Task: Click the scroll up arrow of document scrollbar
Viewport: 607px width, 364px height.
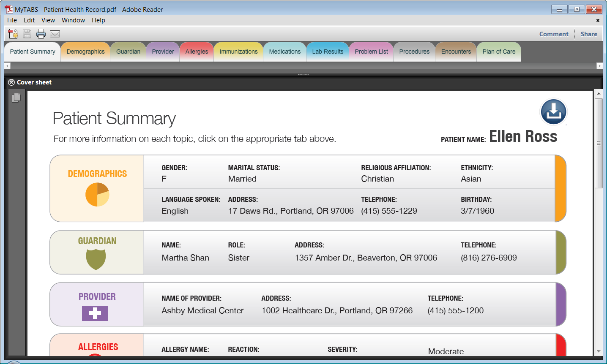Action: pos(598,93)
